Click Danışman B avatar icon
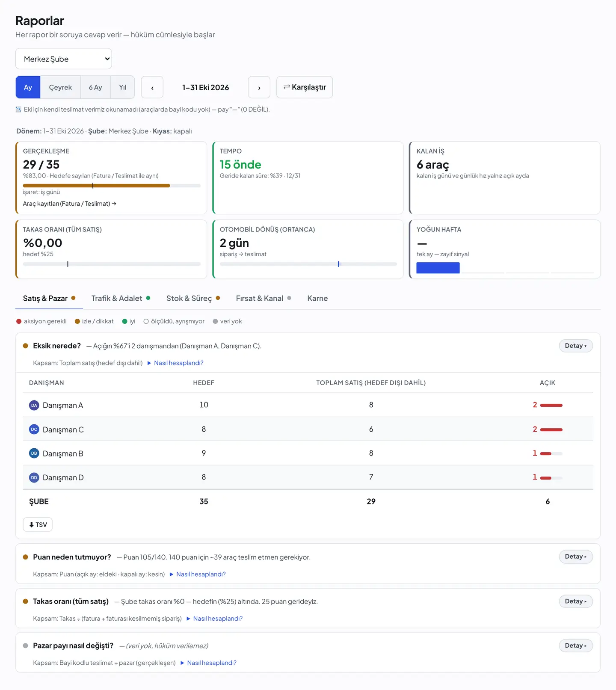616x690 pixels. point(34,453)
